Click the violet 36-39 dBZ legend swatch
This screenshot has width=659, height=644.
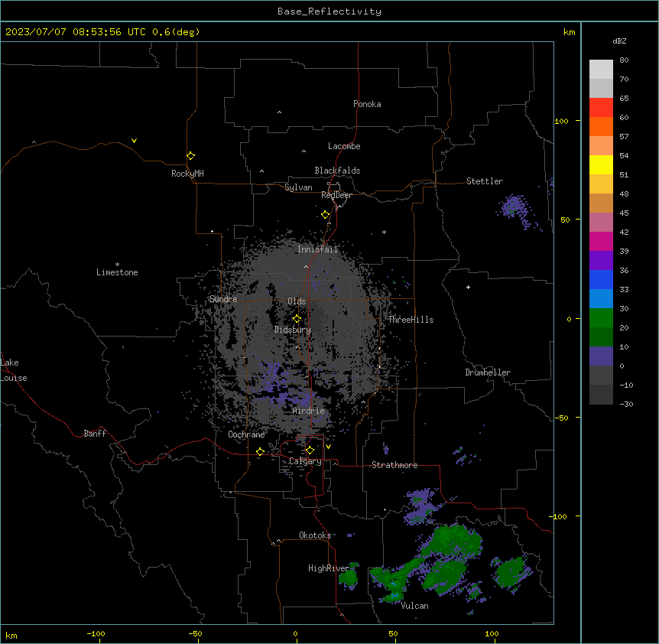coord(601,261)
